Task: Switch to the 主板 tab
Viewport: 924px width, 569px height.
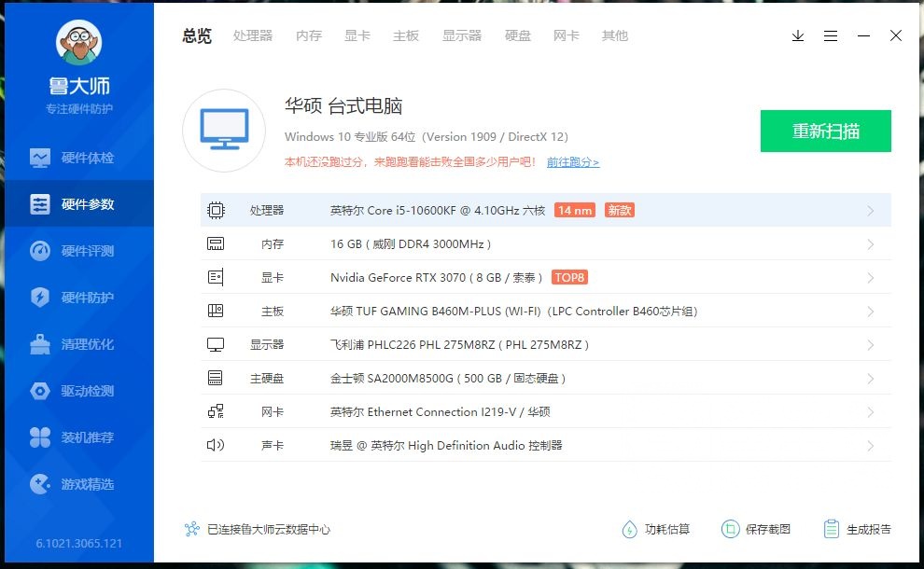Action: coord(406,35)
